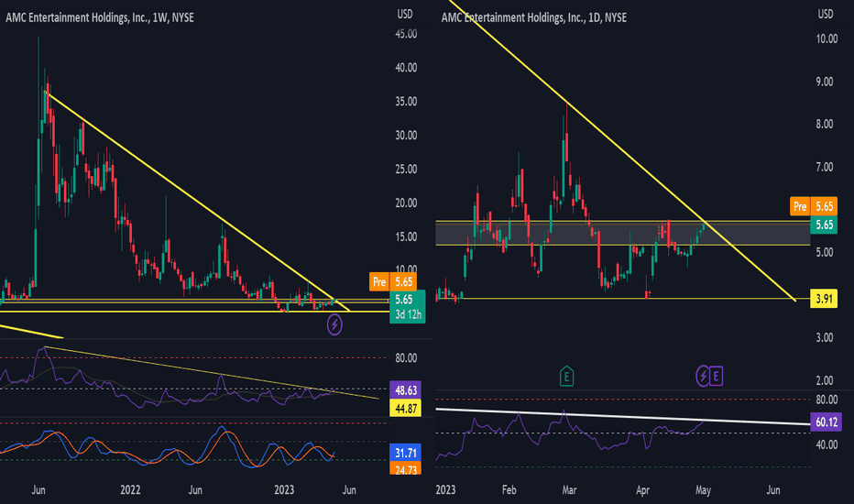Click 40.00 on weekly price axis
This screenshot has height=504, width=854.
coord(406,68)
